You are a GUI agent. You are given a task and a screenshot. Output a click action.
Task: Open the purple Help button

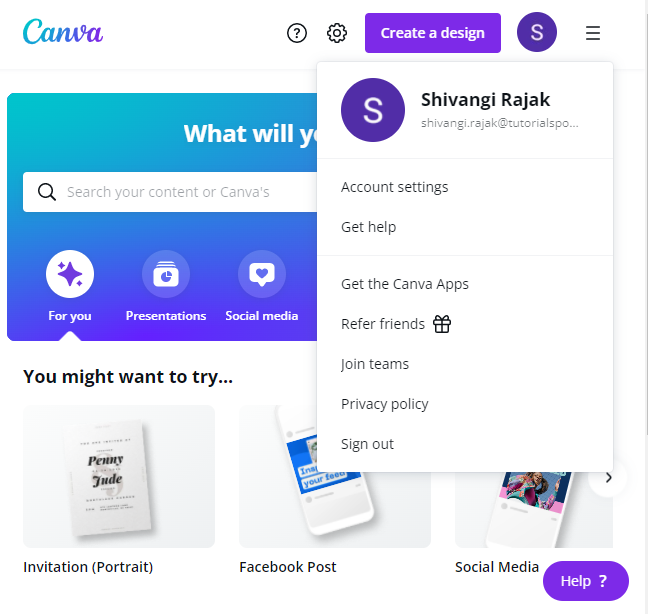tap(586, 581)
